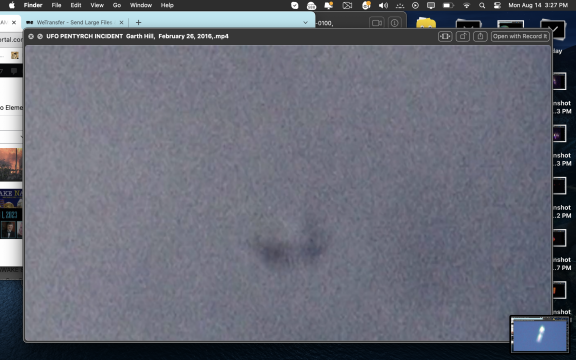The height and width of the screenshot is (360, 576).
Task: Add a new browser tab with plus
Action: pyautogui.click(x=138, y=22)
